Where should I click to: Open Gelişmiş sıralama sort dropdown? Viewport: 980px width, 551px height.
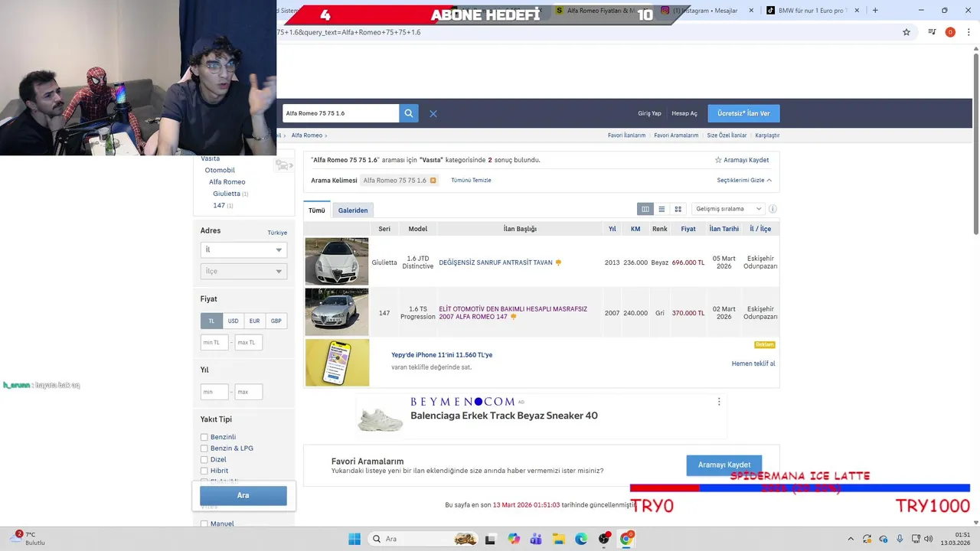coord(728,209)
